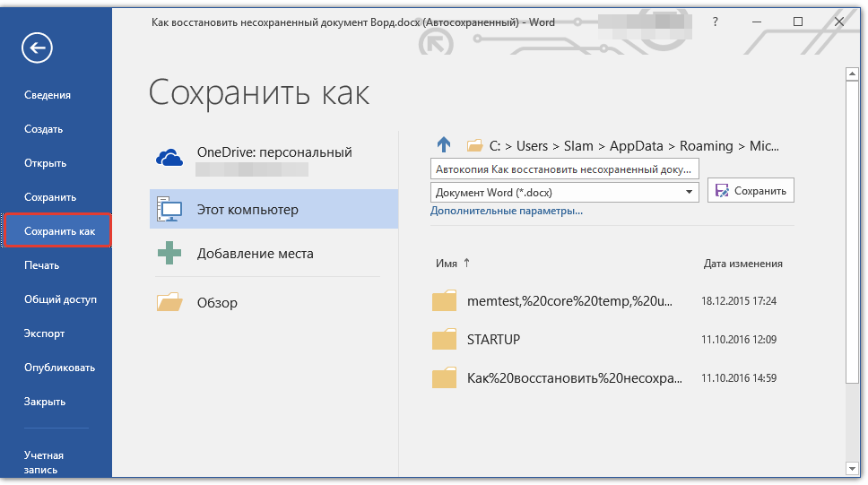This screenshot has width=868, height=485.
Task: Sort list by Дата изменения header
Action: [x=742, y=264]
